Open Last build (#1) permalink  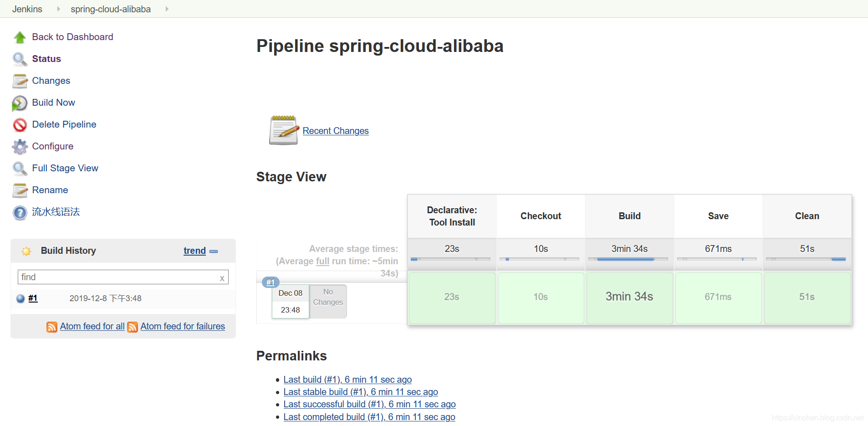(x=347, y=380)
